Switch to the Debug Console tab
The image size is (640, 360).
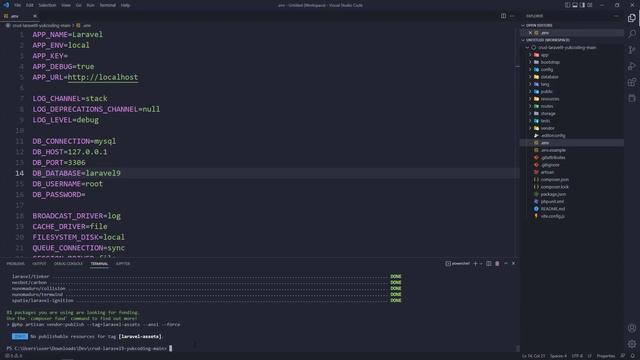[68, 264]
